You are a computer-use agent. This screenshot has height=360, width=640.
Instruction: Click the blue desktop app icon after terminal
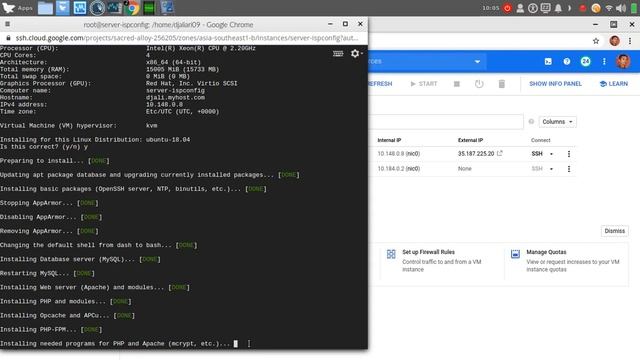coord(167,8)
